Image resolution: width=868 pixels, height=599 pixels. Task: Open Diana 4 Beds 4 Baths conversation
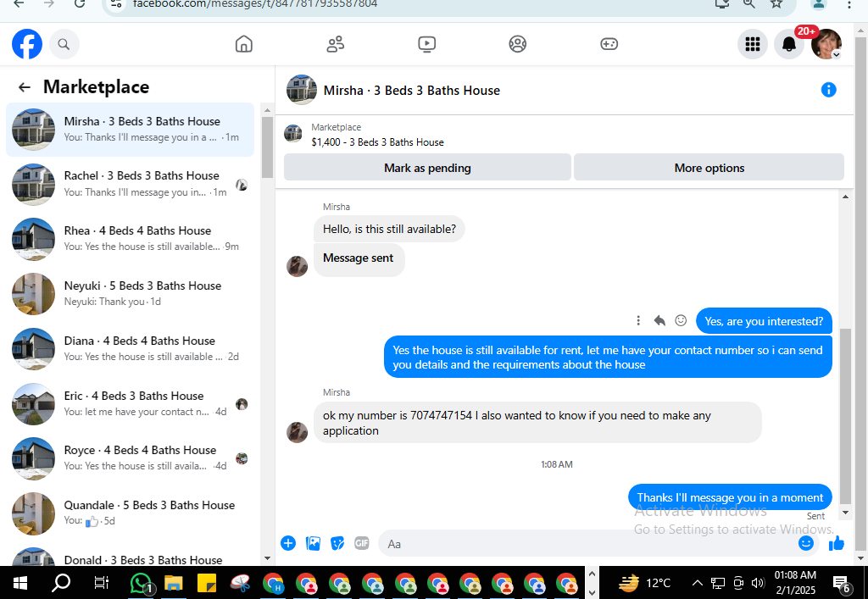click(x=130, y=349)
